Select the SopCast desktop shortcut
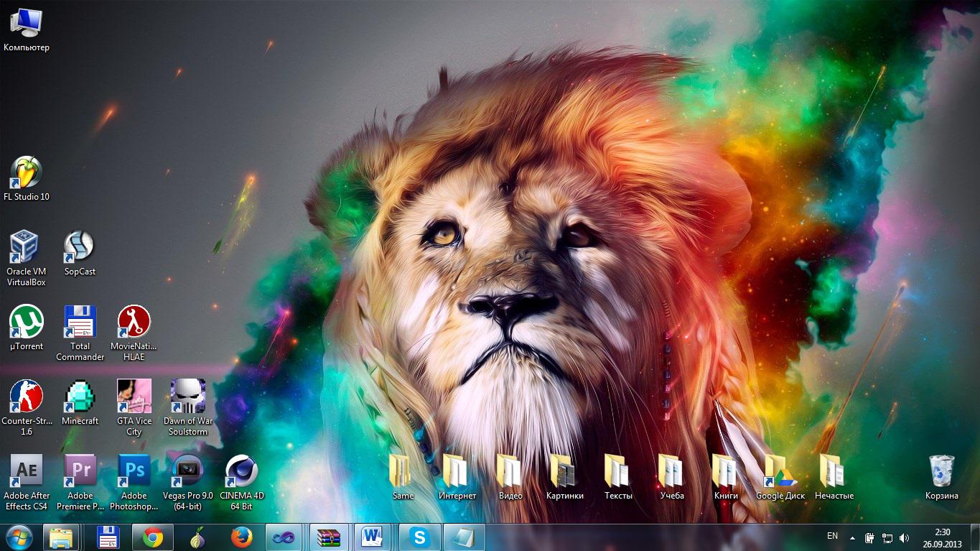Viewport: 980px width, 551px height. point(80,254)
